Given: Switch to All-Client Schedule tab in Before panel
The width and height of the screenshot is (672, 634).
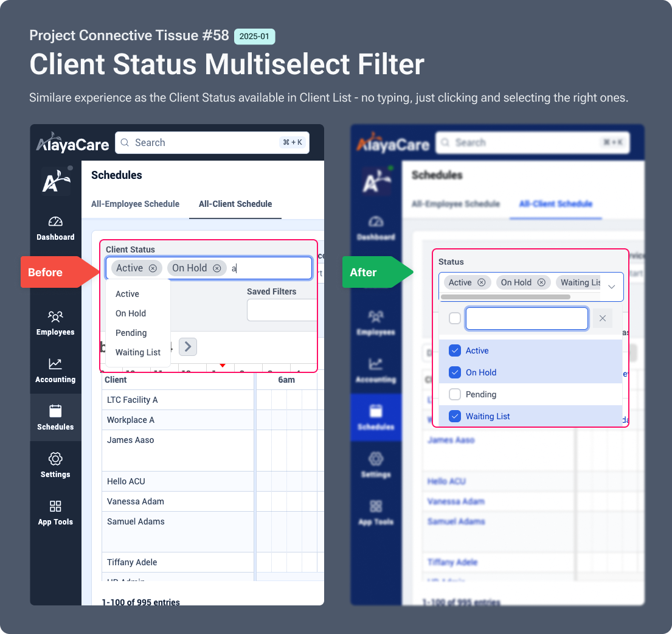Looking at the screenshot, I should (x=235, y=204).
